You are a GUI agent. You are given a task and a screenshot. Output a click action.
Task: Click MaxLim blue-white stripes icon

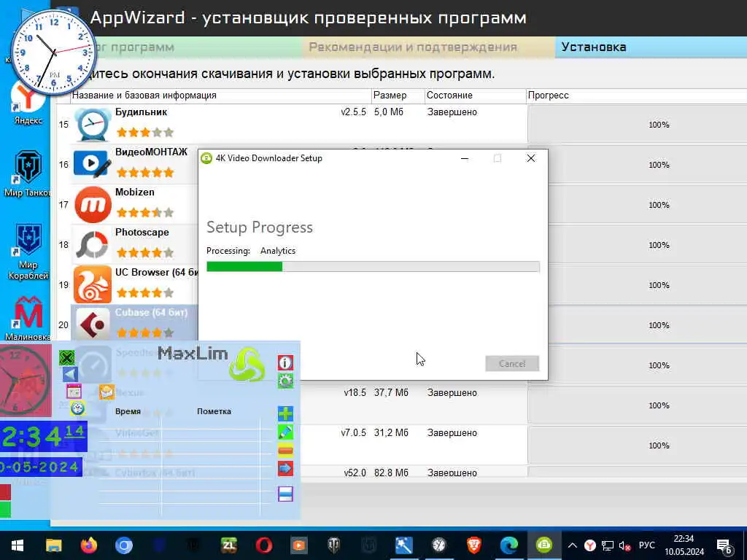[285, 494]
